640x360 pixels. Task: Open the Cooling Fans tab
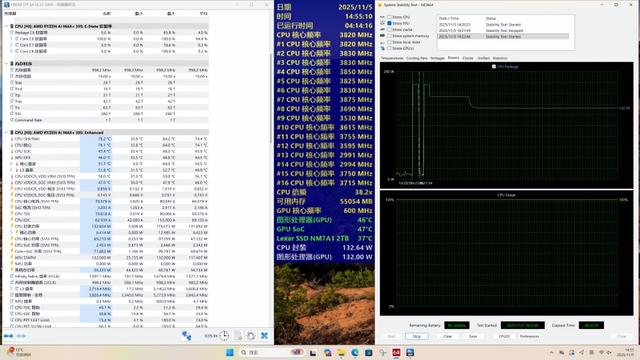(x=417, y=58)
